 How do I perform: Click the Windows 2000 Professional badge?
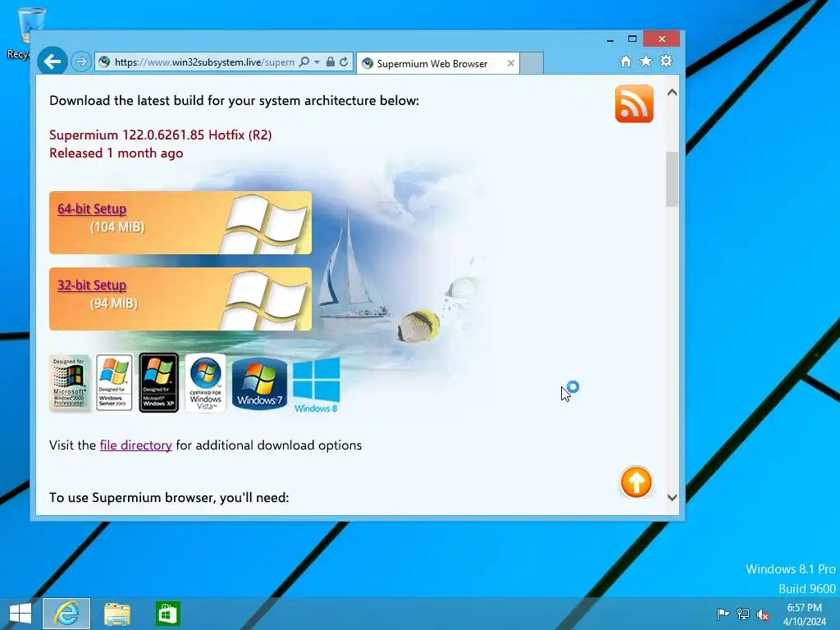click(69, 383)
